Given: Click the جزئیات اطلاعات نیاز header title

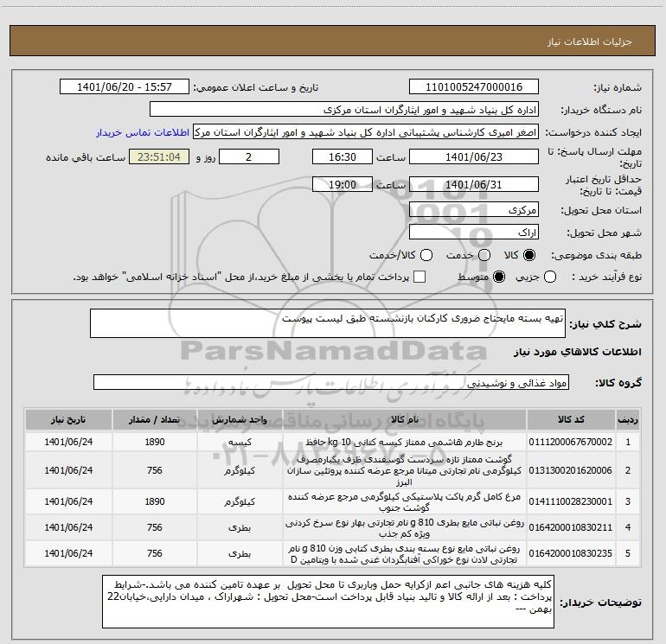Looking at the screenshot, I should (590, 41).
